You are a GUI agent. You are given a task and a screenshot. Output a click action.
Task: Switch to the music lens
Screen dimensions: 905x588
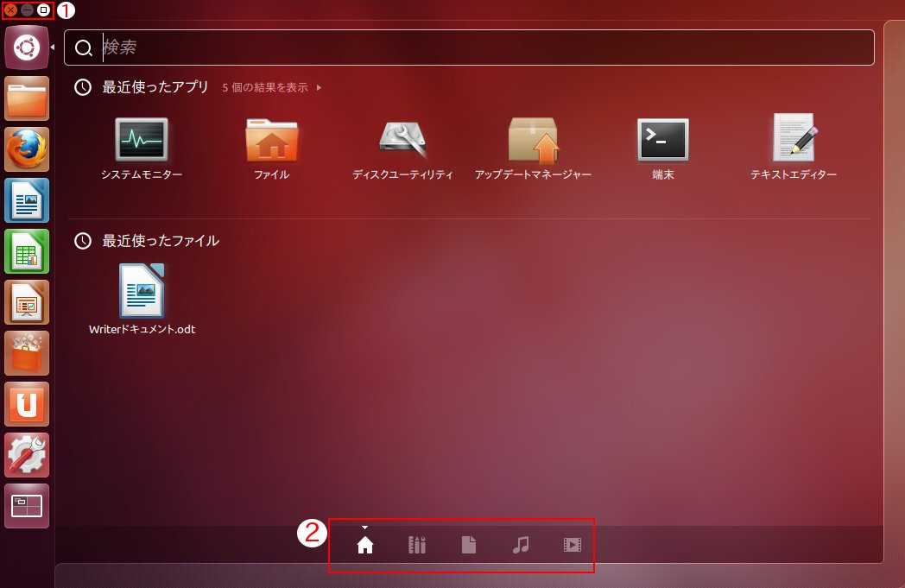tap(519, 545)
